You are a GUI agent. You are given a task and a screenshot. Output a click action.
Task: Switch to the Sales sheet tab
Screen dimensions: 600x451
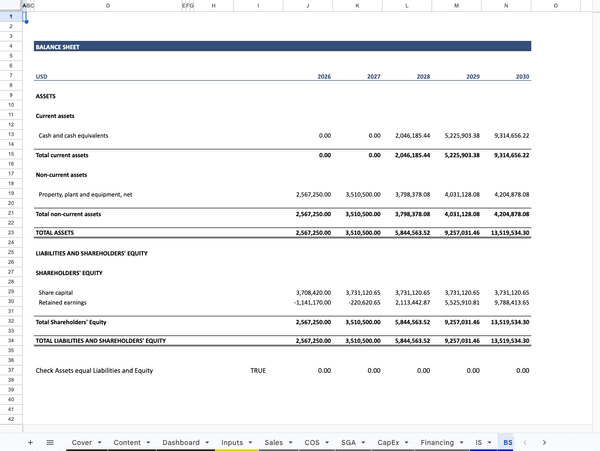point(273,442)
